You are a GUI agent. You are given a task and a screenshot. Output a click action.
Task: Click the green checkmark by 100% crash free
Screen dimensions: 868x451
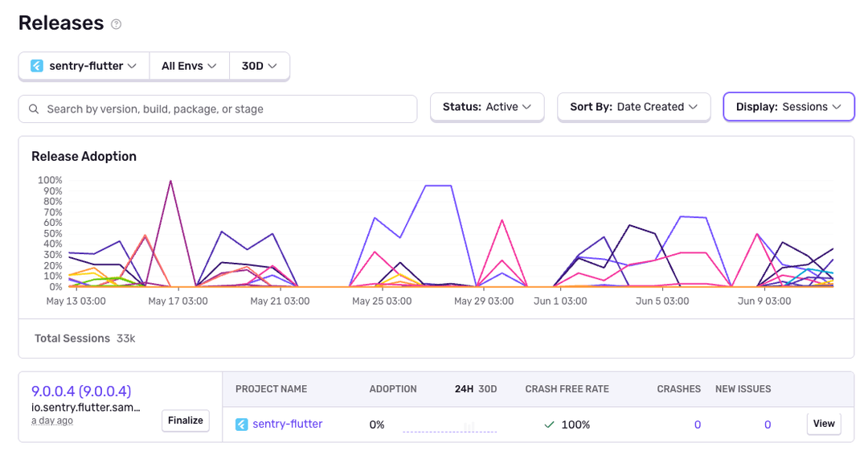click(x=549, y=424)
